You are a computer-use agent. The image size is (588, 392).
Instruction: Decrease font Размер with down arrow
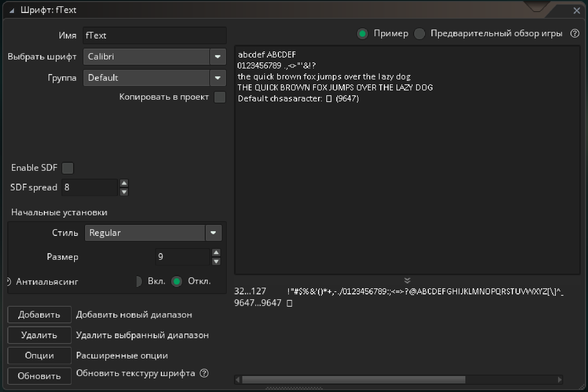pos(216,261)
